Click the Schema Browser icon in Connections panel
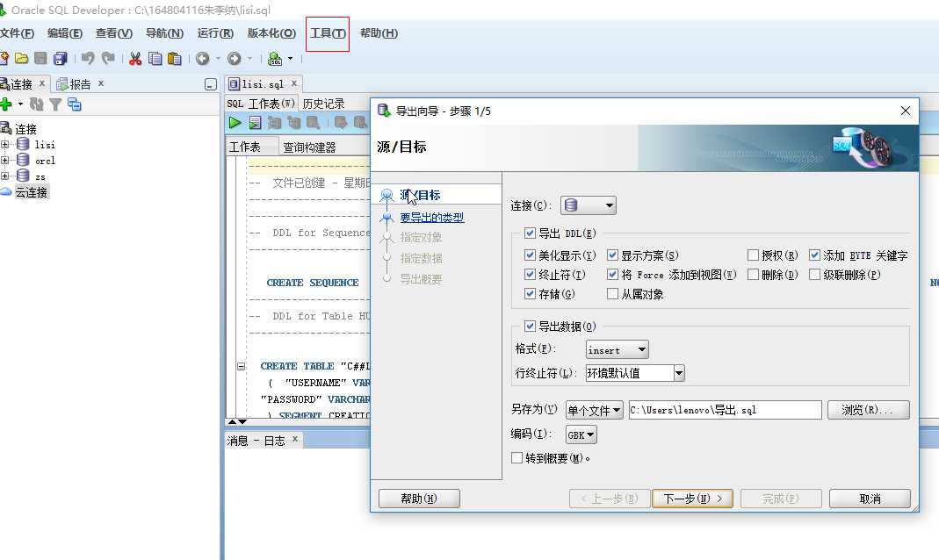 [x=75, y=104]
